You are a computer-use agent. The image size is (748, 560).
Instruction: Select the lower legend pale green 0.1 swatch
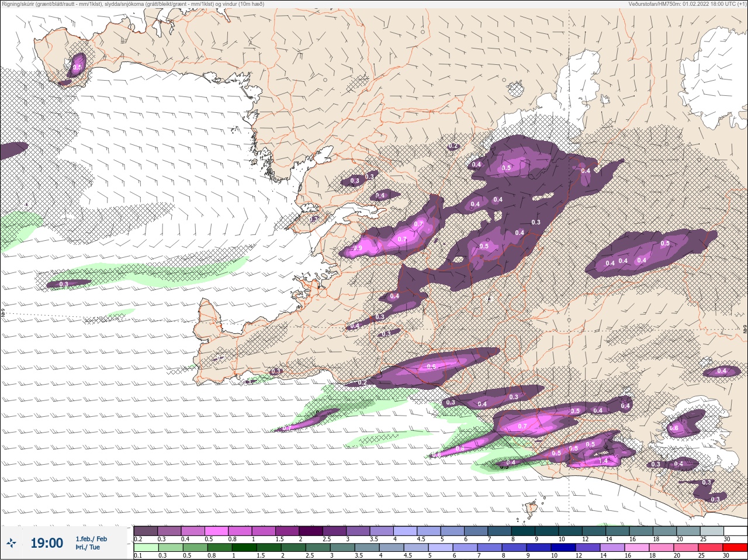(146, 548)
